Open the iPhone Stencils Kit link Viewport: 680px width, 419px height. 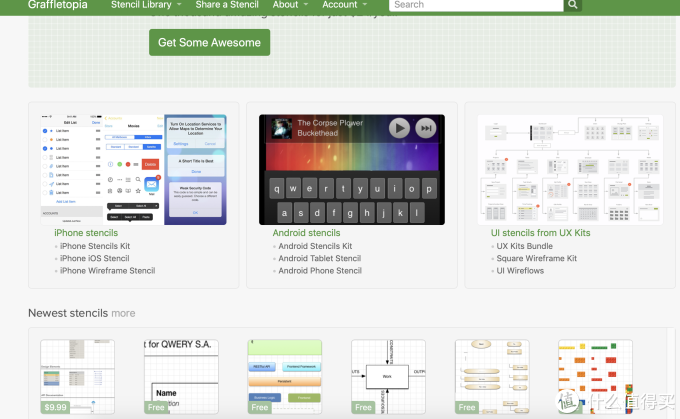click(95, 246)
